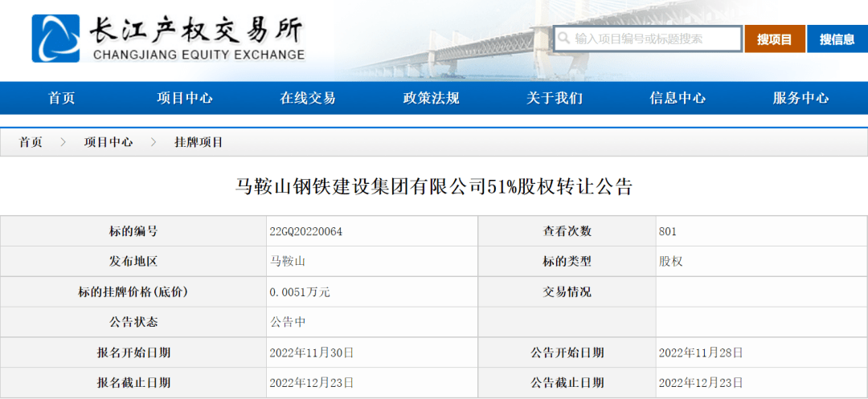The height and width of the screenshot is (399, 868).
Task: Click the 交易情况 label cell
Action: click(567, 291)
